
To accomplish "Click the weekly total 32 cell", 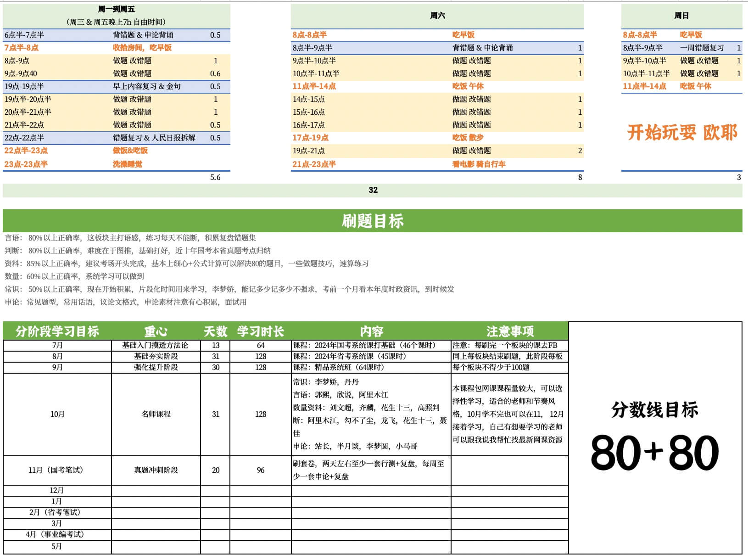I will point(373,190).
